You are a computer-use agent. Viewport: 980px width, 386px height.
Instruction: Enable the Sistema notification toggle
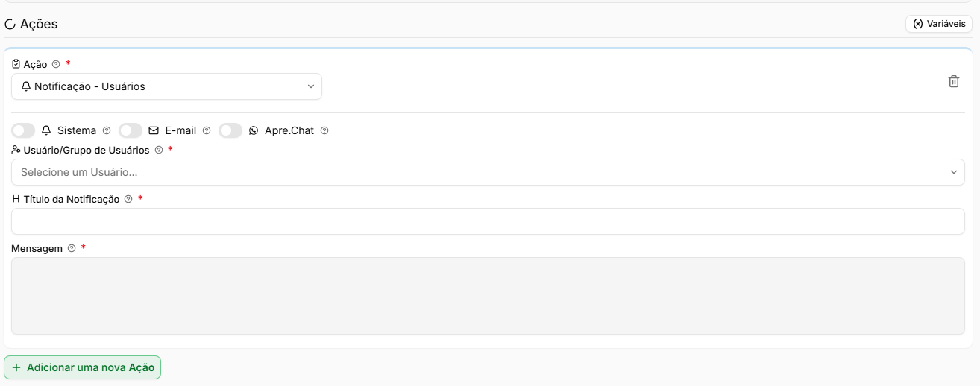(23, 130)
